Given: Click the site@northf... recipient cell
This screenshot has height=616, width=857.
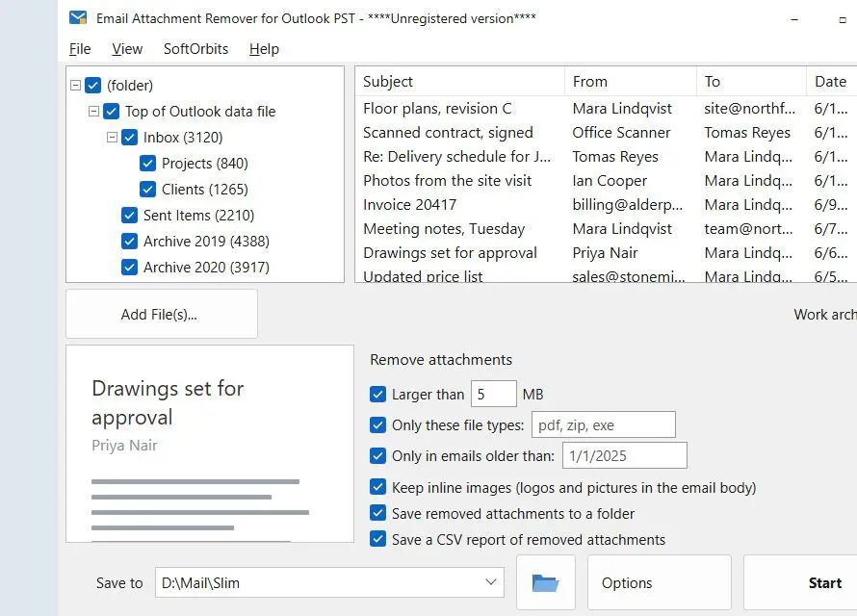Looking at the screenshot, I should click(749, 108).
